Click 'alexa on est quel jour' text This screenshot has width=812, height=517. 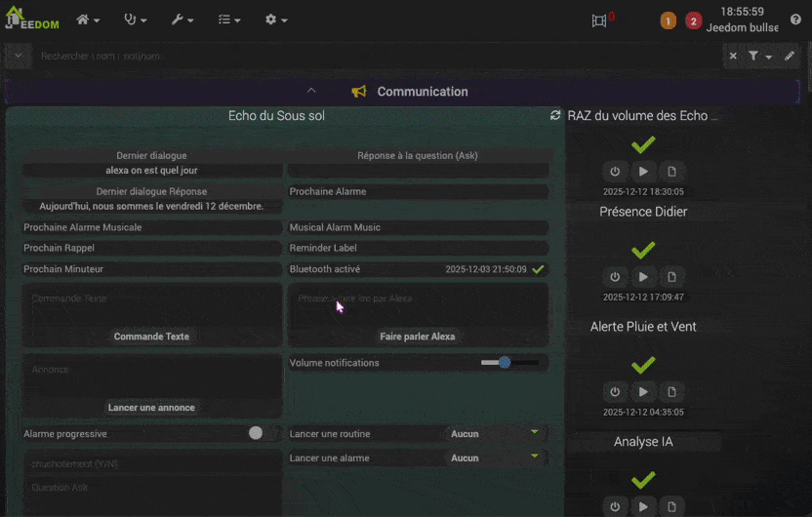151,171
